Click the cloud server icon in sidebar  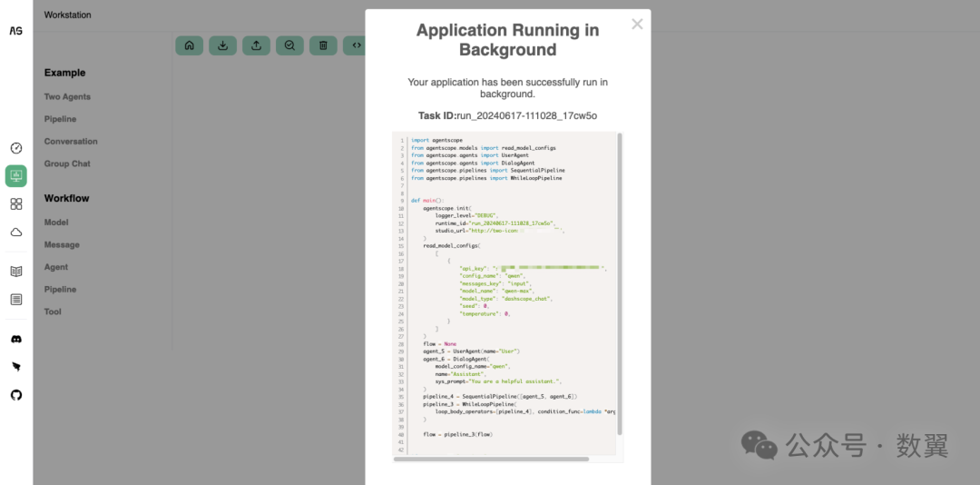pos(16,233)
